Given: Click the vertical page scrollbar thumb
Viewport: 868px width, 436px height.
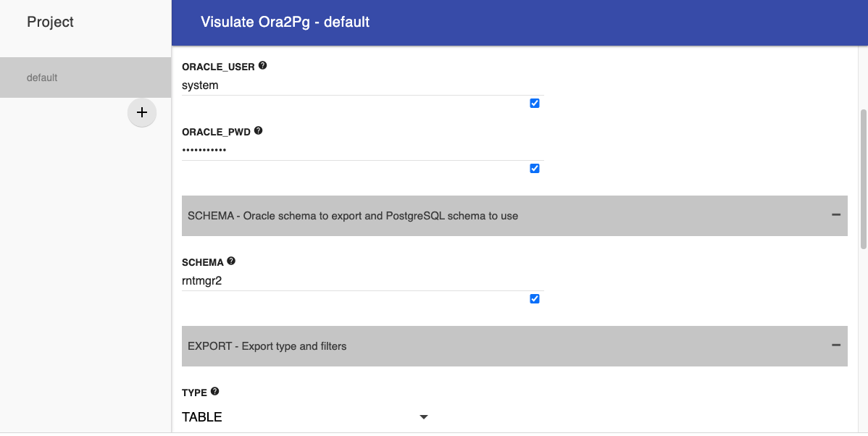Looking at the screenshot, I should coord(863,179).
